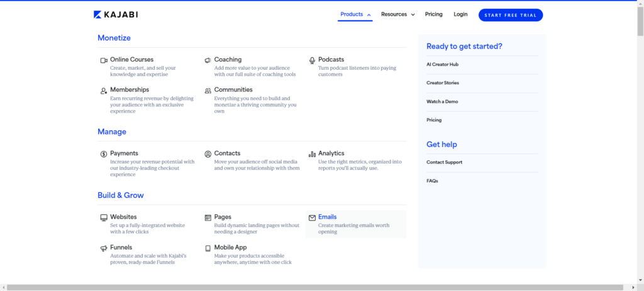Click the Podcasts microphone icon

[312, 60]
